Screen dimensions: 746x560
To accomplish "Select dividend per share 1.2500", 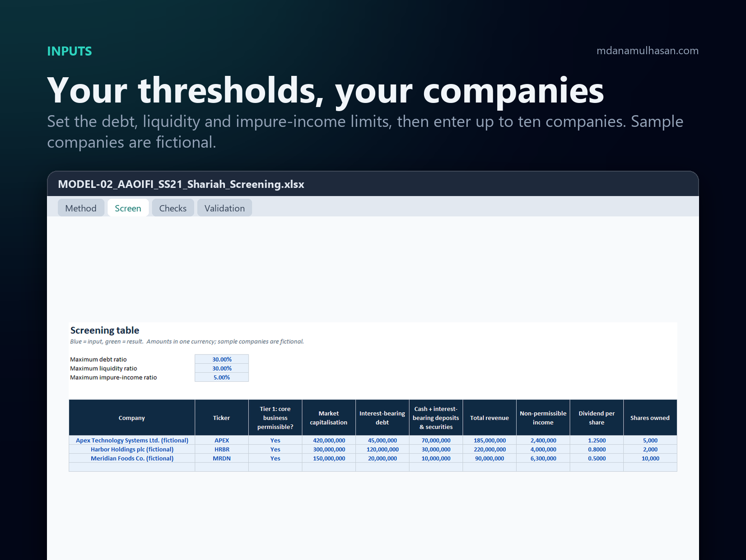I will coord(597,440).
